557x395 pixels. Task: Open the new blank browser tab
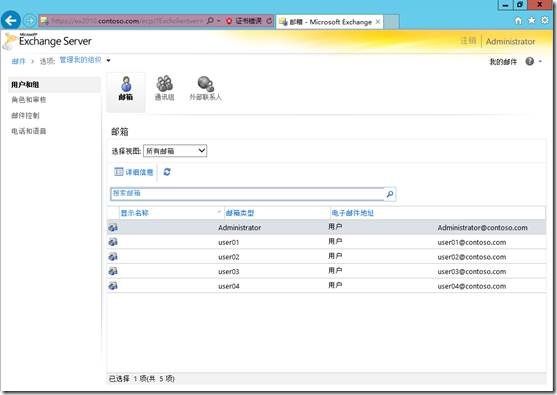point(391,22)
